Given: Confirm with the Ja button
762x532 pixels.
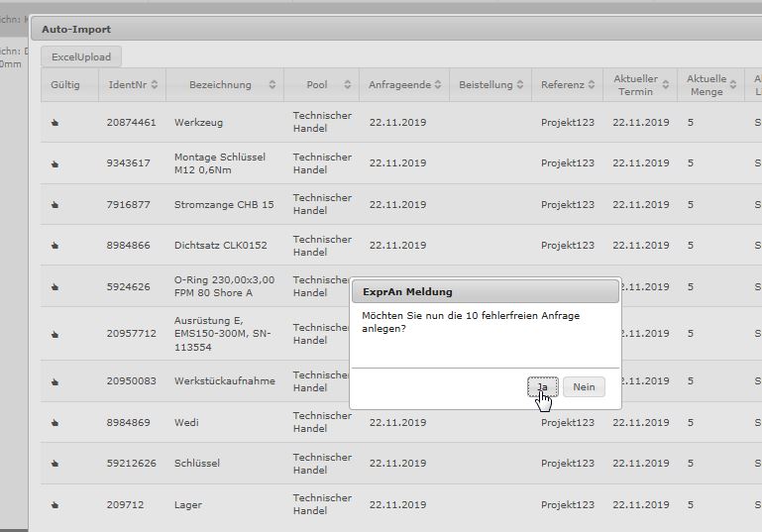Looking at the screenshot, I should (x=542, y=387).
